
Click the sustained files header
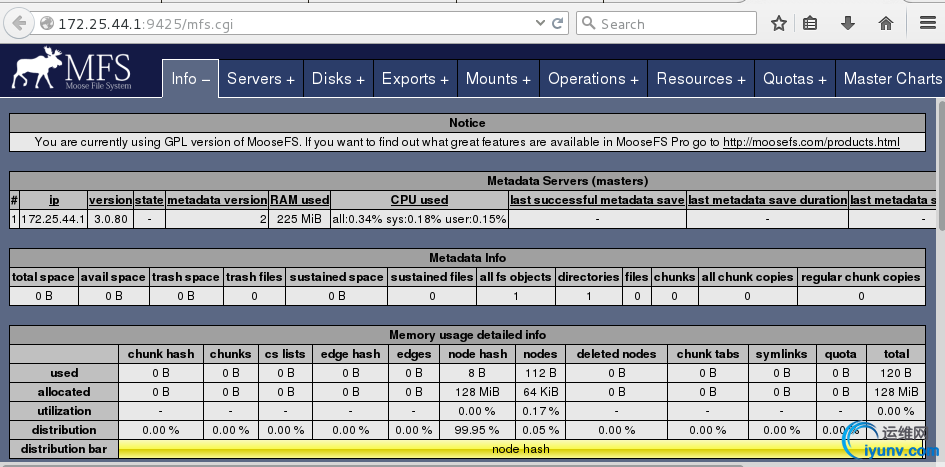(x=432, y=277)
